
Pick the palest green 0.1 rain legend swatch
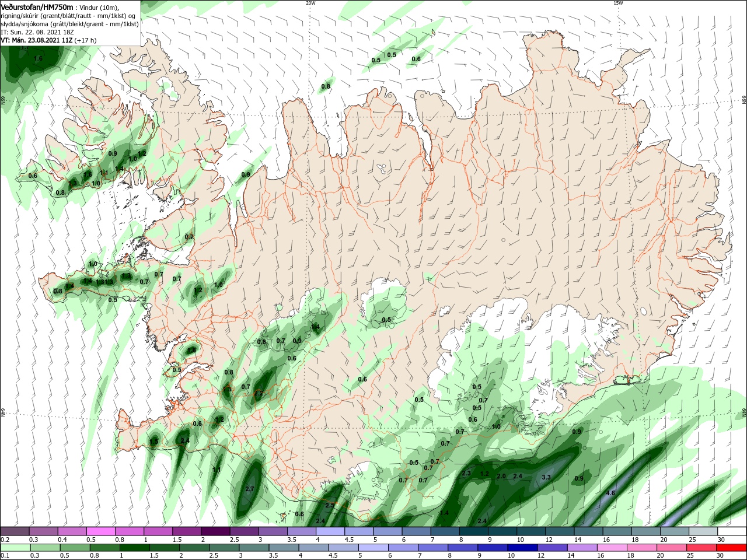[x=15, y=548]
